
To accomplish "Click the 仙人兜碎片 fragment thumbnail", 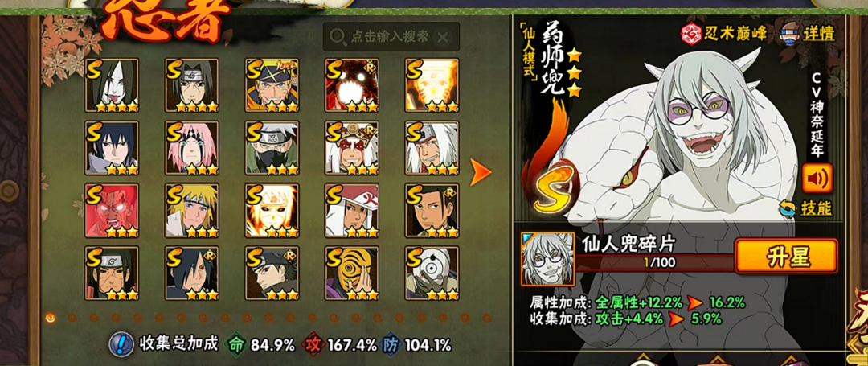I will point(547,258).
